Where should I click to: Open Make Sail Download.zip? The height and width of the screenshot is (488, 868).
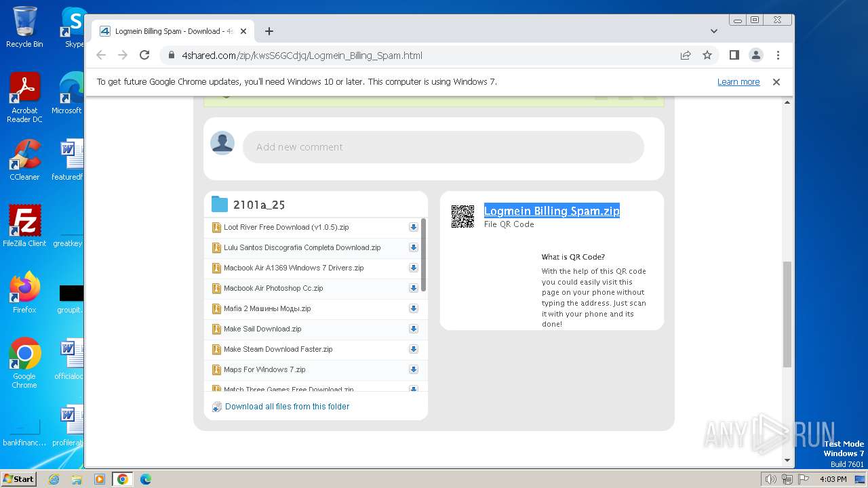(262, 329)
